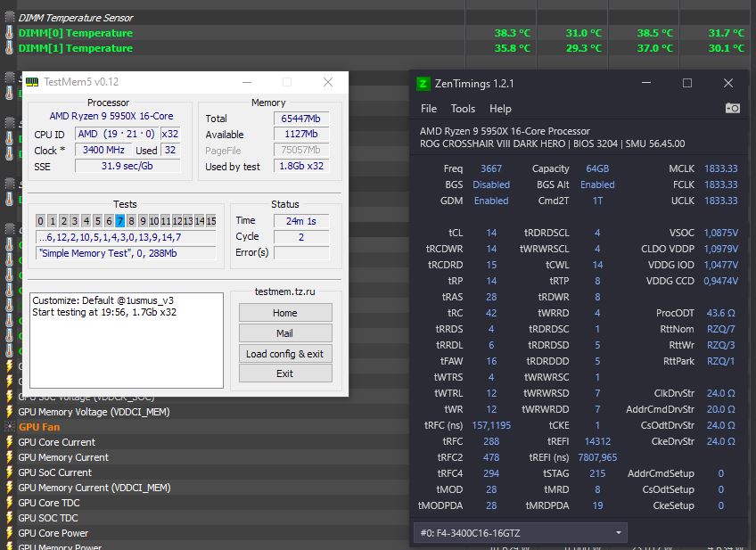Viewport: 756px width, 550px height.
Task: Click the empty Error(s) status field
Action: [x=301, y=252]
